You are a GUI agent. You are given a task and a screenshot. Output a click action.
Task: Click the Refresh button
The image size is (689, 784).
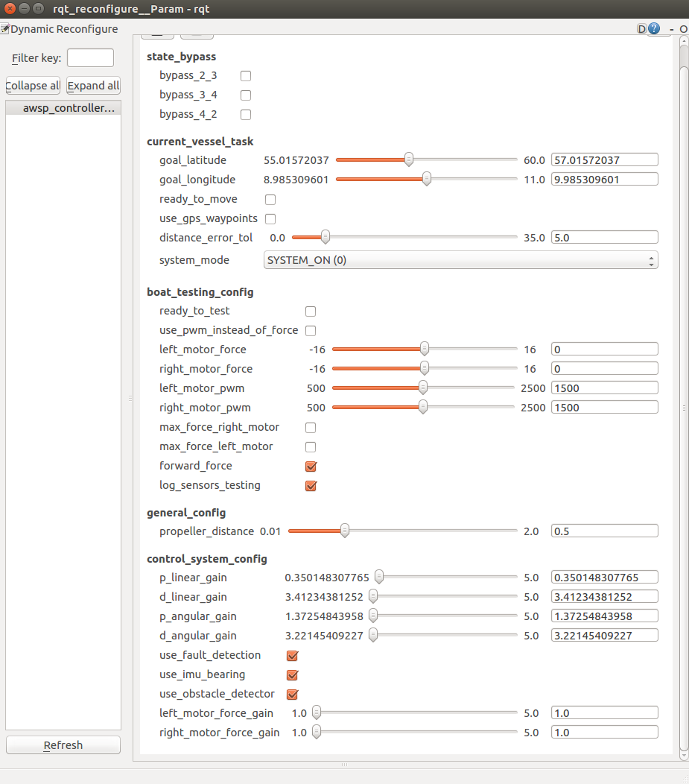coord(63,745)
